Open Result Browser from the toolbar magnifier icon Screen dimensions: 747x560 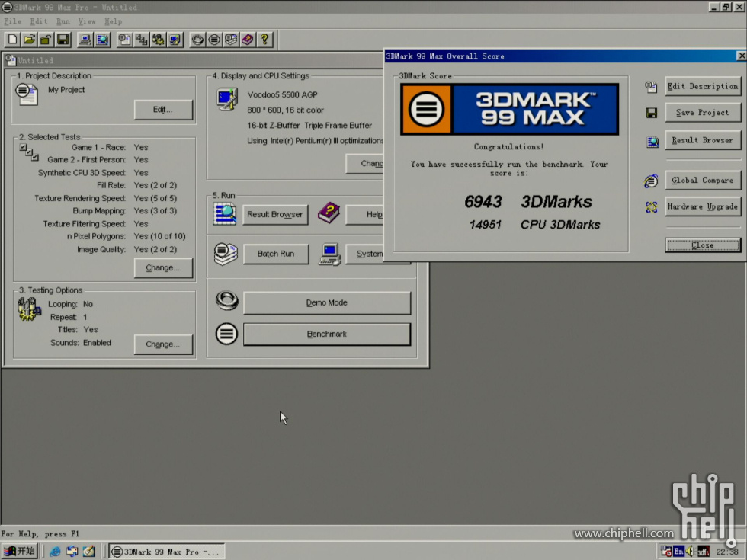click(x=102, y=40)
